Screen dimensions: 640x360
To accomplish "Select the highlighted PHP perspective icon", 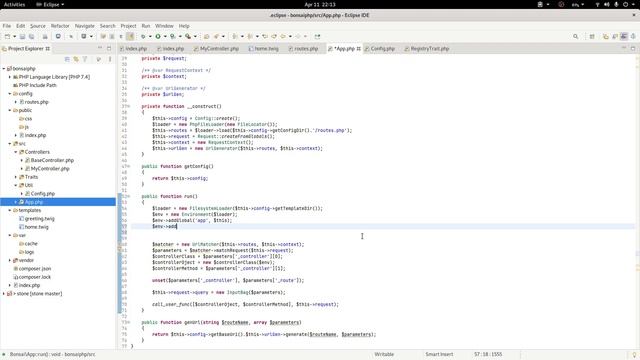I will pyautogui.click(x=624, y=36).
